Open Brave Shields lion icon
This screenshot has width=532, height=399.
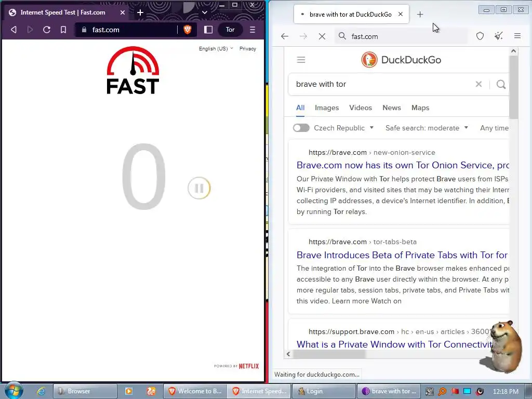point(187,30)
